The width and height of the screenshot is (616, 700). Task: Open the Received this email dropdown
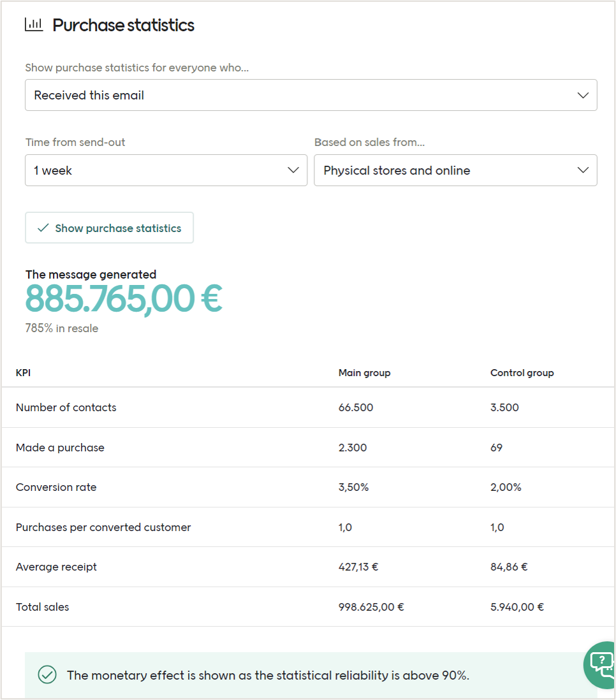coord(311,94)
